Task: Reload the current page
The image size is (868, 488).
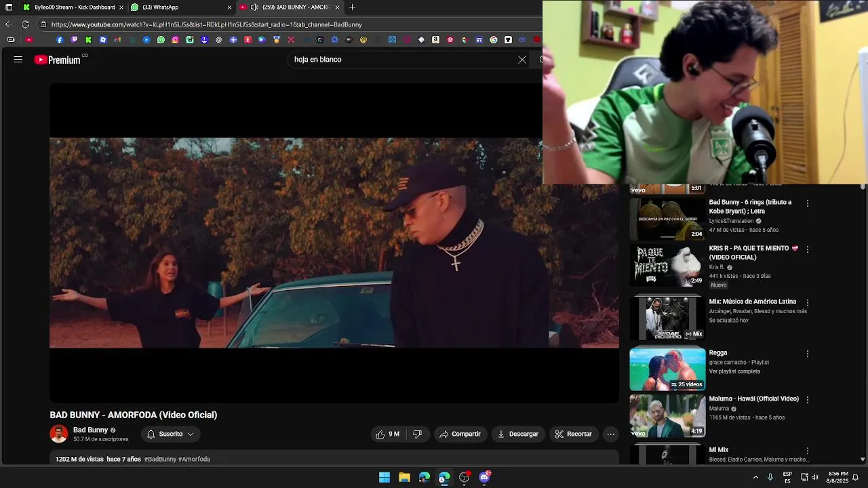Action: [25, 24]
